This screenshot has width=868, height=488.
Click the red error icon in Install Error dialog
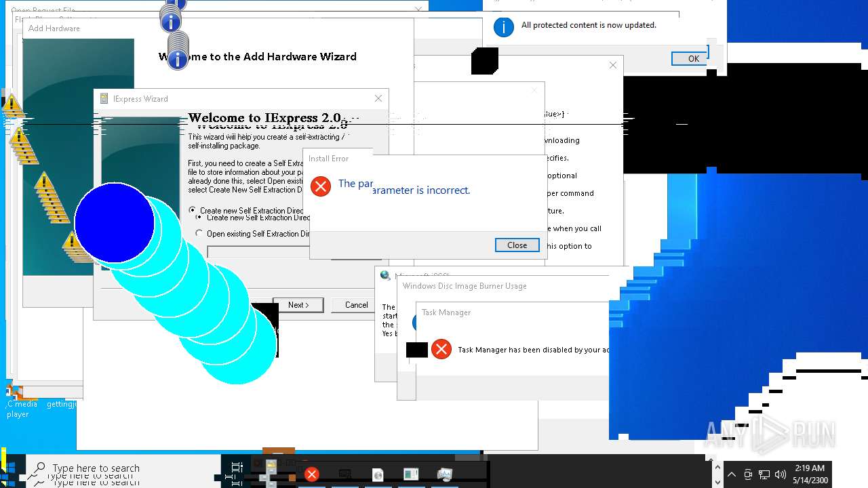321,186
